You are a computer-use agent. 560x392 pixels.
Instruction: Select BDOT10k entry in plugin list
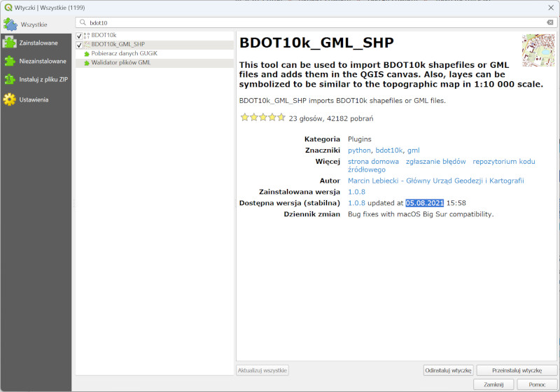(155, 35)
